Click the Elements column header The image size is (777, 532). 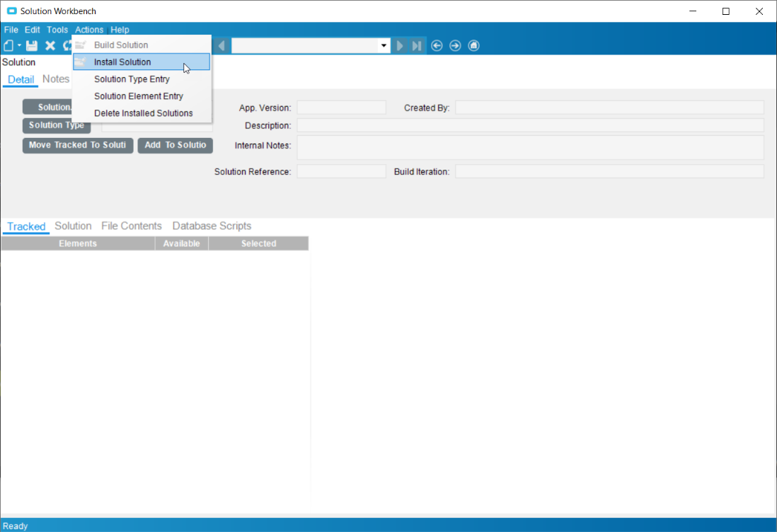78,243
